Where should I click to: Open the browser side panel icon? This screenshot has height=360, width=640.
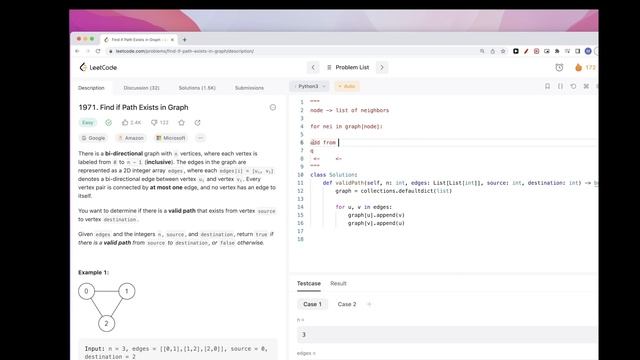pyautogui.click(x=578, y=51)
